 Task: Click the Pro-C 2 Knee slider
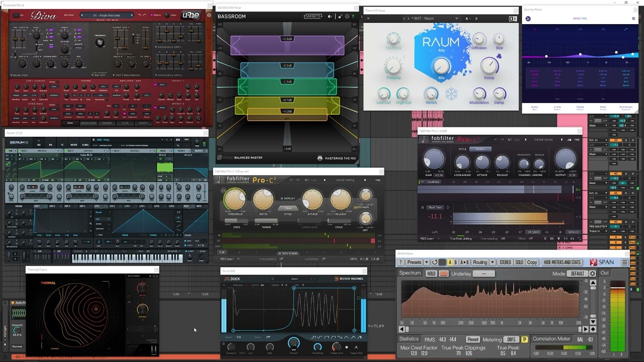pos(236,221)
